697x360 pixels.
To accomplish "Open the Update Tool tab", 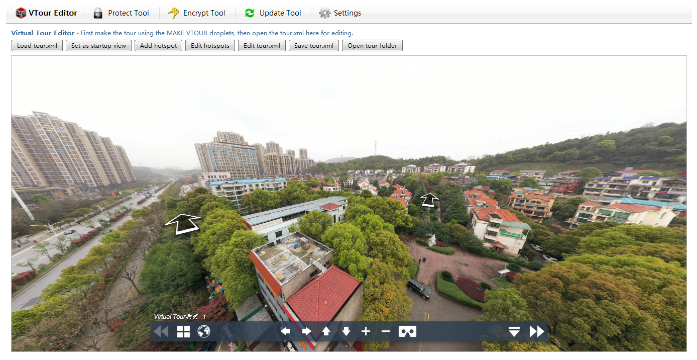I will click(x=273, y=13).
